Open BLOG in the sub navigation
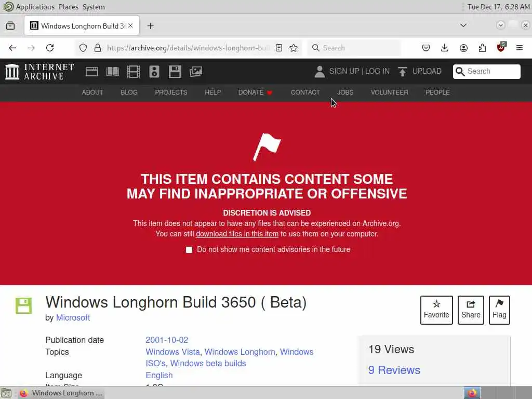Screen dimensions: 532x399 point(129,92)
